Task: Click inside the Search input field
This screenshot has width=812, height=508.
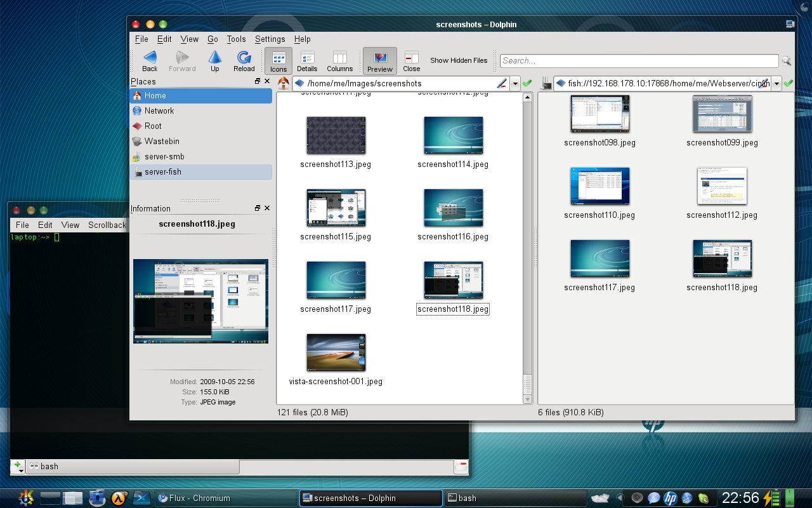Action: (639, 61)
